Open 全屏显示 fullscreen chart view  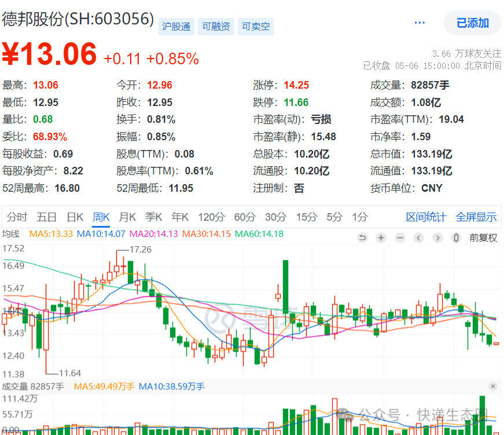pos(476,217)
